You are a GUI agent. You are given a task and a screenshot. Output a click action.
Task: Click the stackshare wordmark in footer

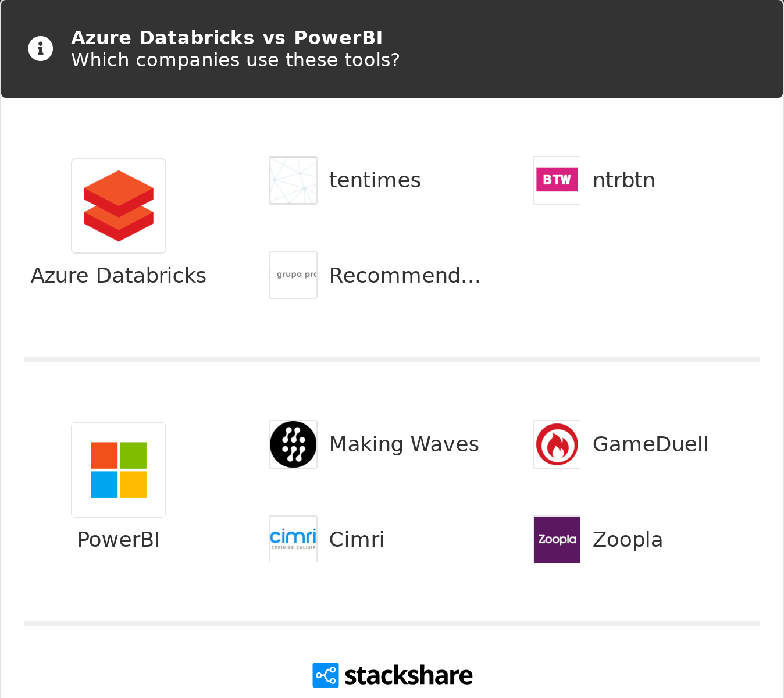[408, 676]
